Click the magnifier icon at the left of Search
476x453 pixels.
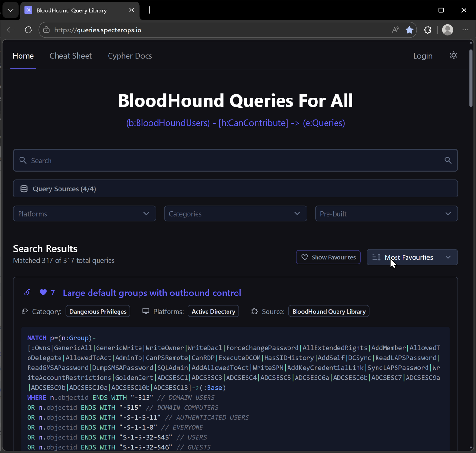point(23,160)
